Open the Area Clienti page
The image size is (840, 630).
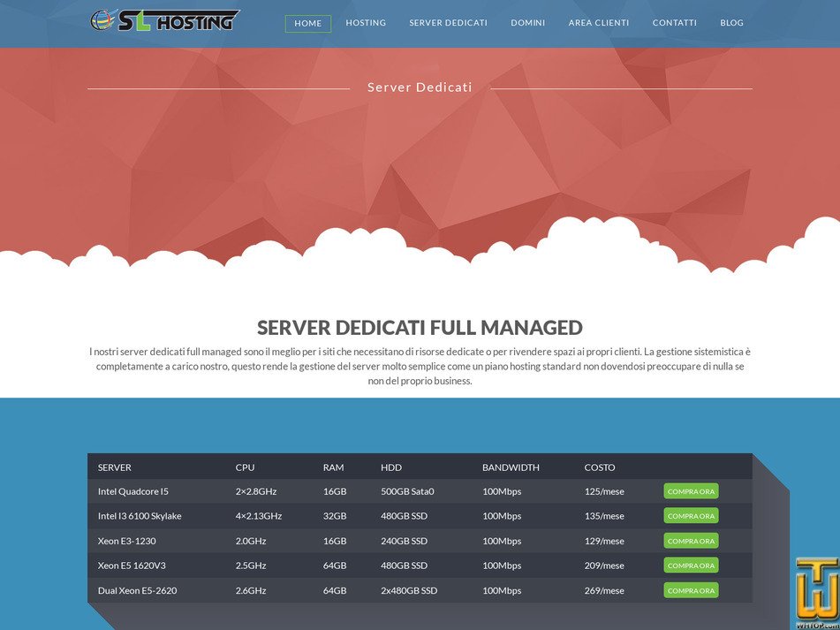pos(599,23)
